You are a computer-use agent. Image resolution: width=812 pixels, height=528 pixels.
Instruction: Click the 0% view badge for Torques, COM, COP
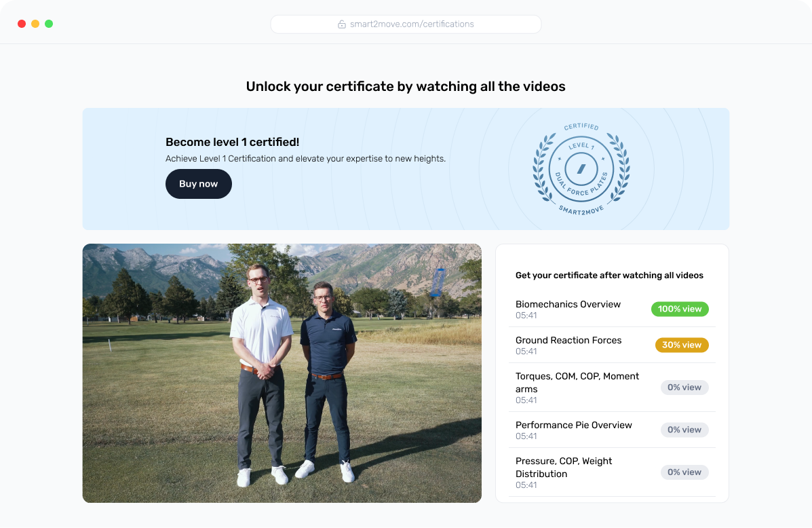(x=684, y=387)
